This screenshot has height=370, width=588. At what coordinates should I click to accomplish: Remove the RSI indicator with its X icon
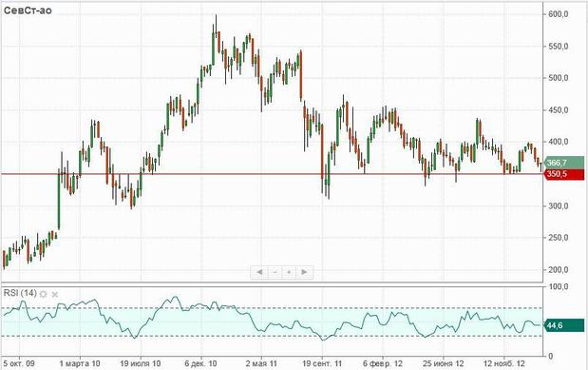coord(55,294)
